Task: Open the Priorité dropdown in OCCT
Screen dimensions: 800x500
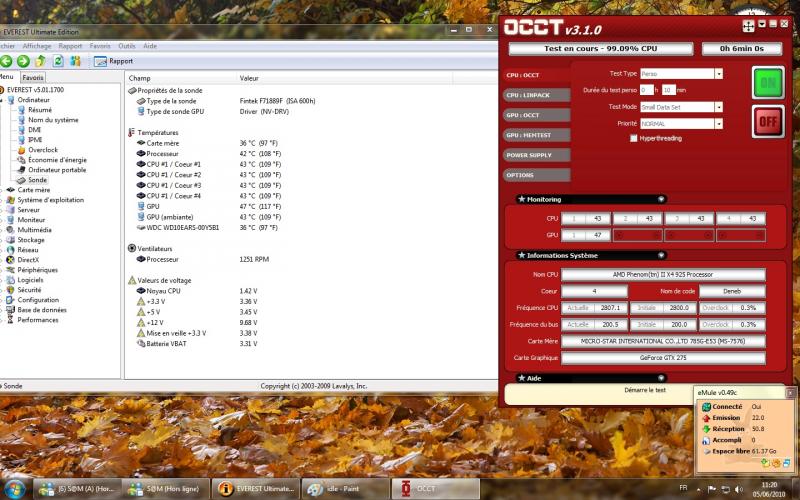Action: [x=718, y=123]
